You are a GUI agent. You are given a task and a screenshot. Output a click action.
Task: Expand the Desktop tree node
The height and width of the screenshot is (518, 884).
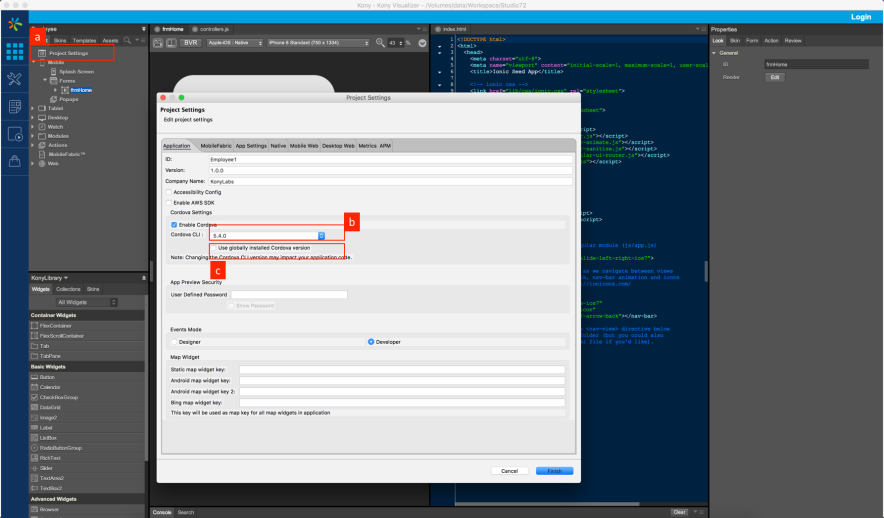[x=32, y=118]
